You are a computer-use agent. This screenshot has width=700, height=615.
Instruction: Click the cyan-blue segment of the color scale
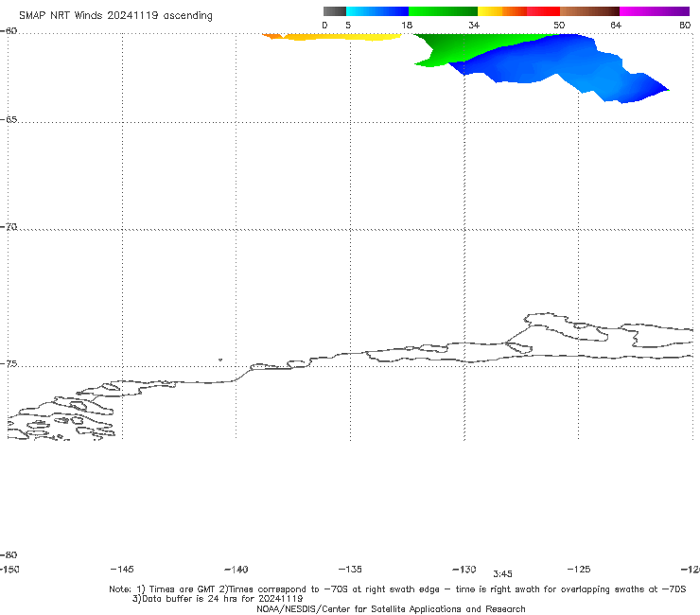(376, 11)
